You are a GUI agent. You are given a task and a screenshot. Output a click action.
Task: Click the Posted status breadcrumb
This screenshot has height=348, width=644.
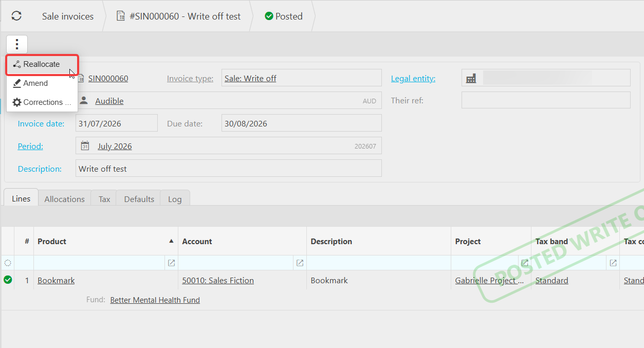tap(284, 16)
